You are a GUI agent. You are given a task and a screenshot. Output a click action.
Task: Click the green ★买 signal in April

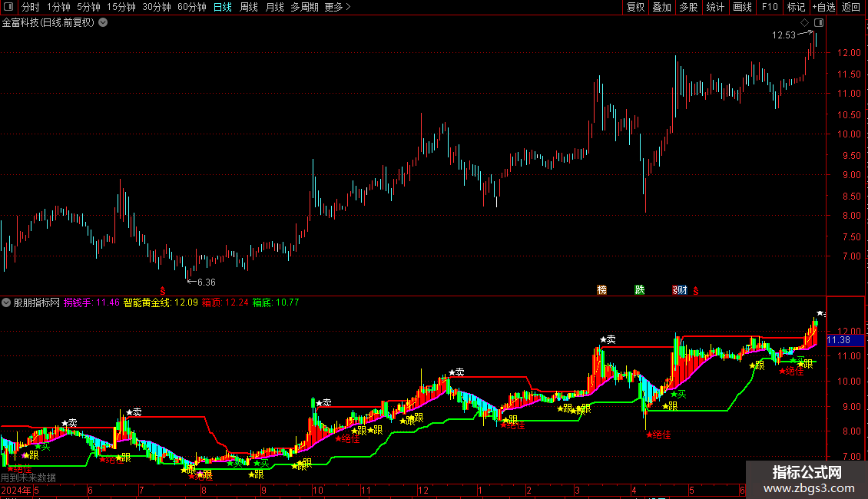678,394
